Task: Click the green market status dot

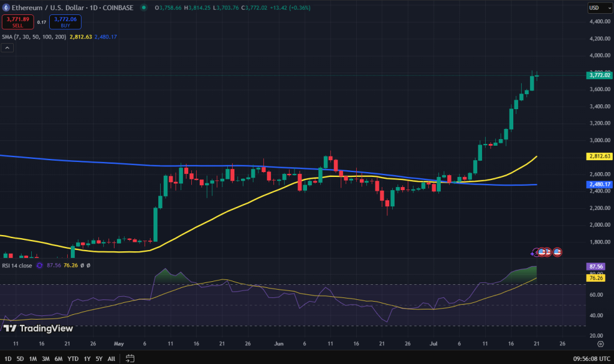Action: pos(144,7)
